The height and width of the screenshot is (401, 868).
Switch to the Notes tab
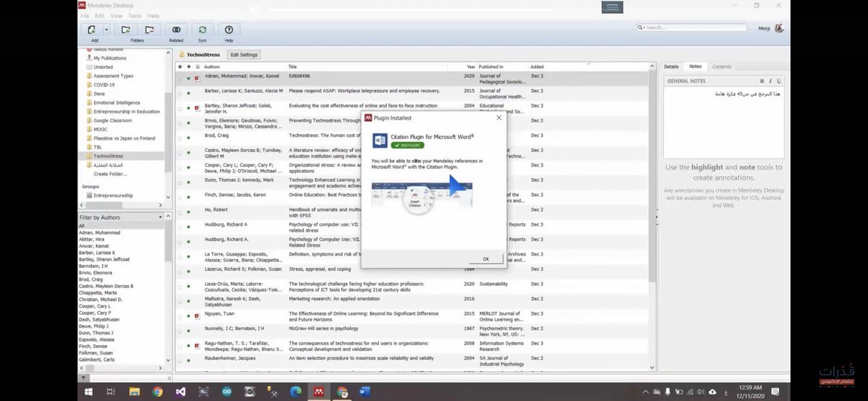[695, 67]
